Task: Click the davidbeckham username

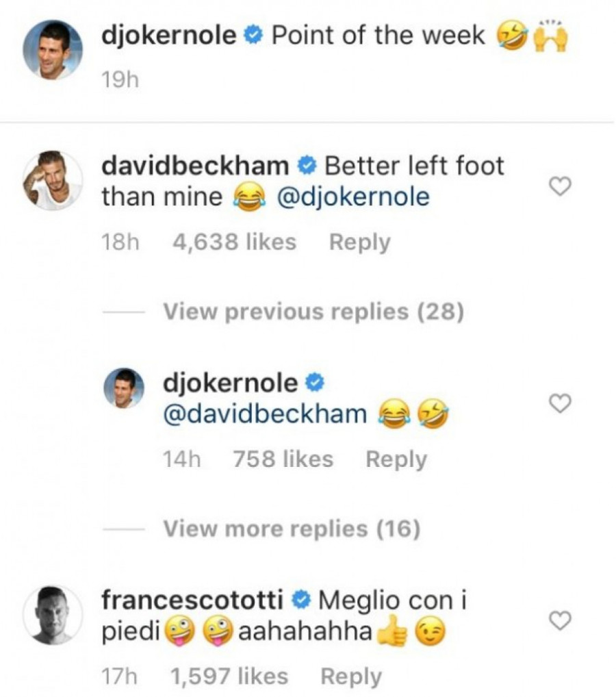Action: (x=195, y=166)
